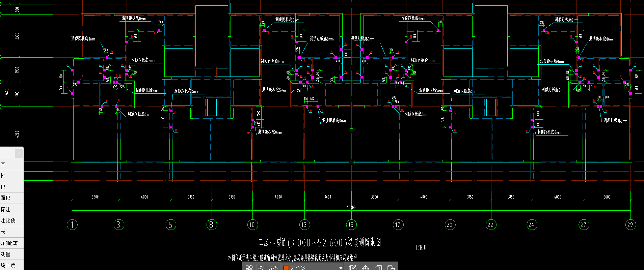Open the four-squares panel icon in bottom toolbar
This screenshot has width=644, height=270.
pos(249,268)
